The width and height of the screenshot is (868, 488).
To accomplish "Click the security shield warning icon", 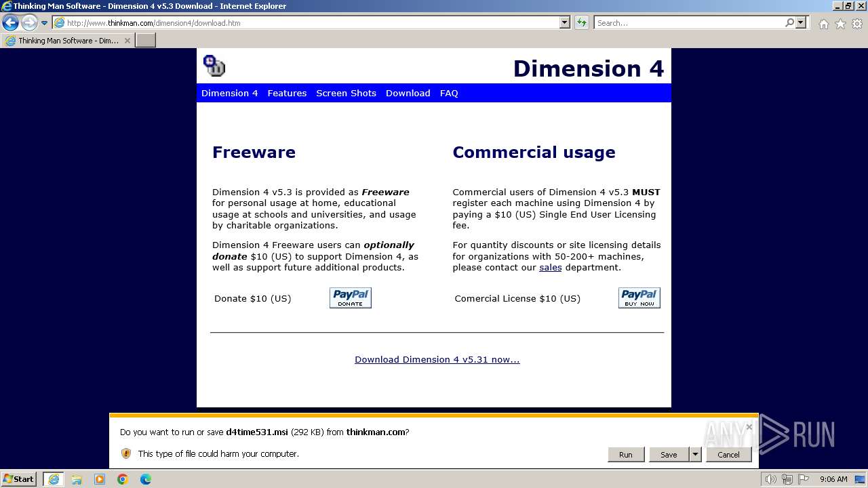I will point(126,453).
